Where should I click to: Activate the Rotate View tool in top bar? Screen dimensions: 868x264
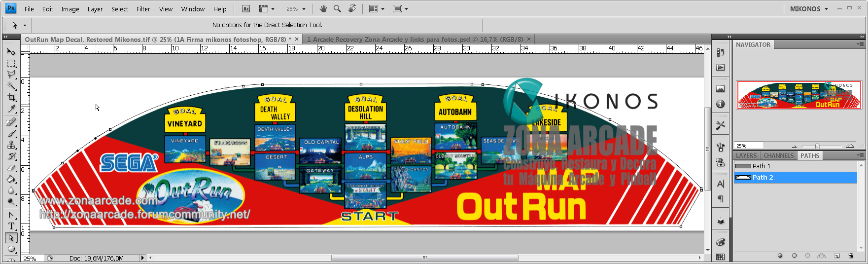352,9
